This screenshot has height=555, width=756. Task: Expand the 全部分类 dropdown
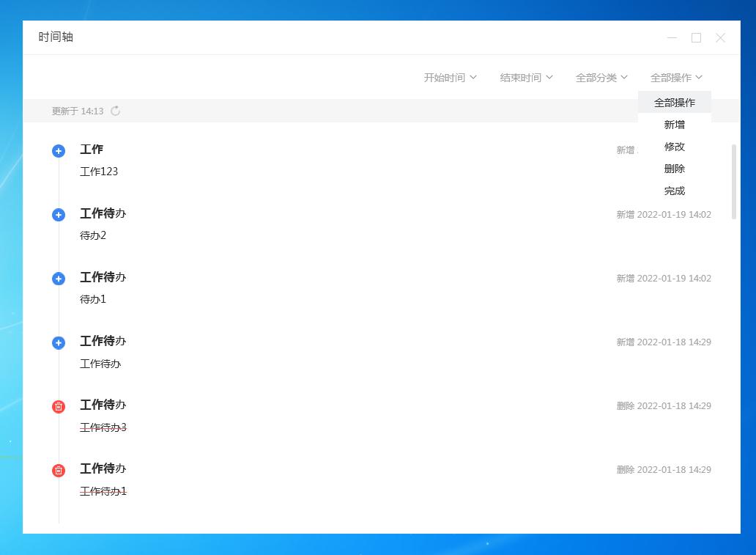click(601, 77)
